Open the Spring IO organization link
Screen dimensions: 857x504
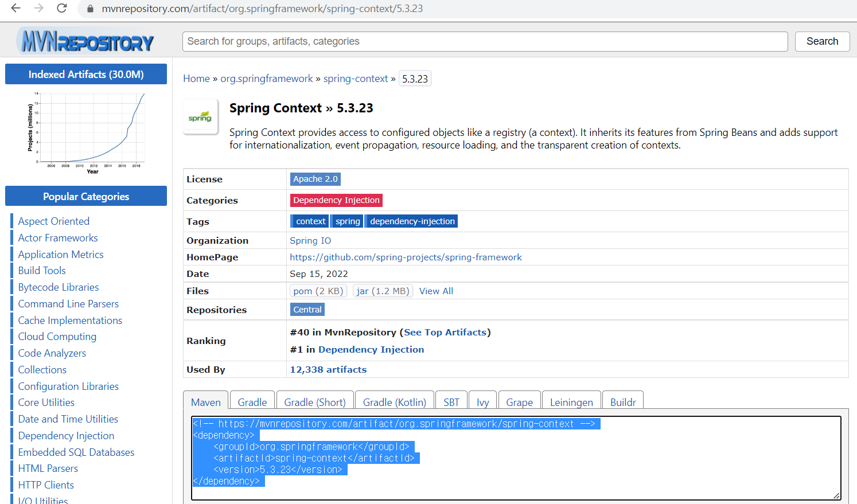coord(310,241)
